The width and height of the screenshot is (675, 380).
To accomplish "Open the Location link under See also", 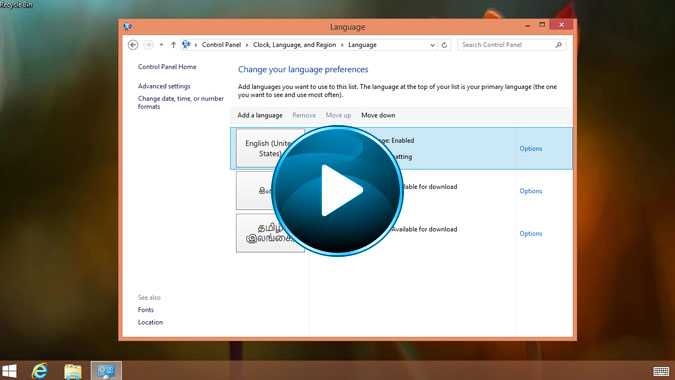I will coord(150,322).
